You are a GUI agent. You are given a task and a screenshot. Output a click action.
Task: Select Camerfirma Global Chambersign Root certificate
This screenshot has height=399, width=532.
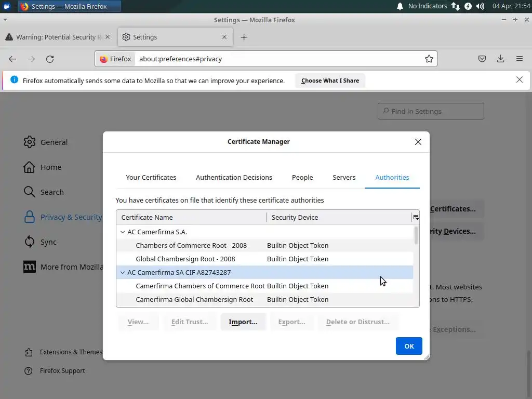(x=264, y=300)
